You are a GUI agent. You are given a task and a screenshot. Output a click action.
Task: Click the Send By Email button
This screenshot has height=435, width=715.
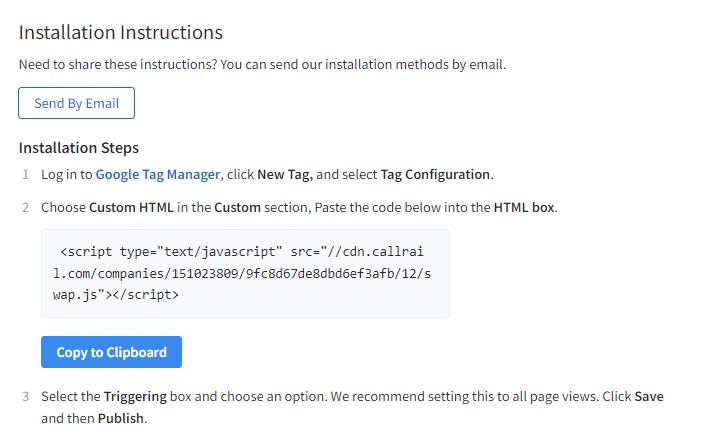(77, 103)
